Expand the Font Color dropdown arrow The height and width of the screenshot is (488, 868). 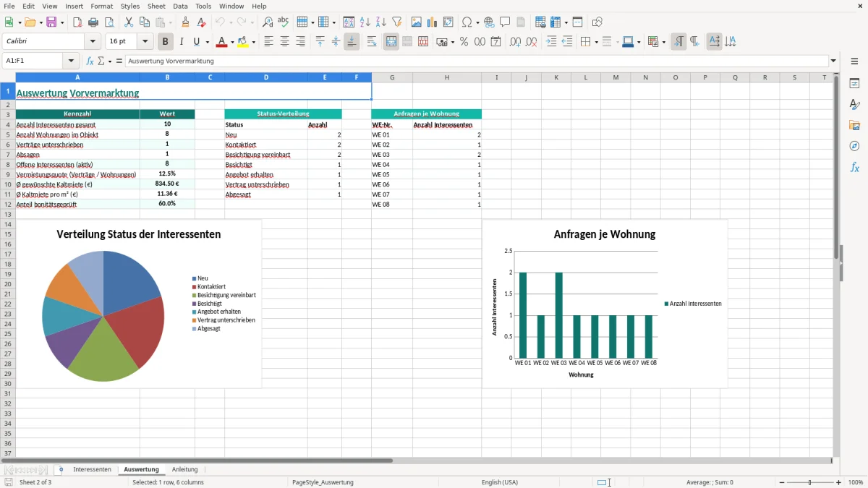231,42
